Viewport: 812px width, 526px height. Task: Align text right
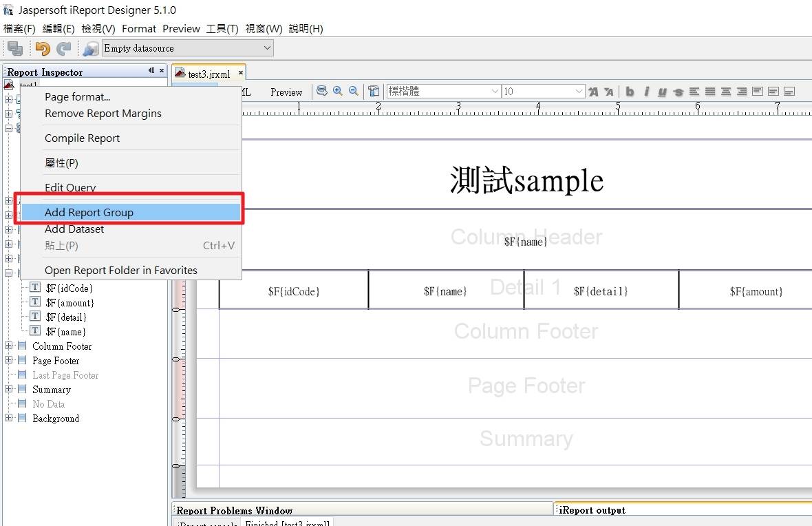(742, 92)
